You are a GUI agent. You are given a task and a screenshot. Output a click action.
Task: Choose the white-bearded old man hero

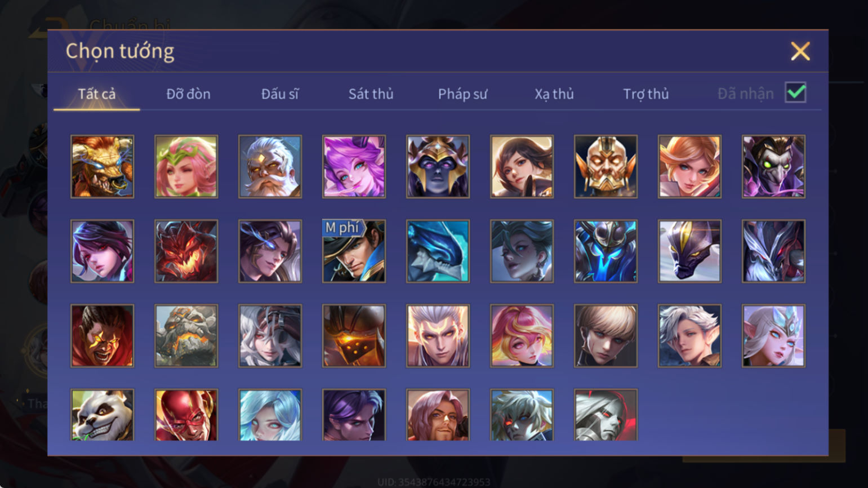click(x=270, y=166)
